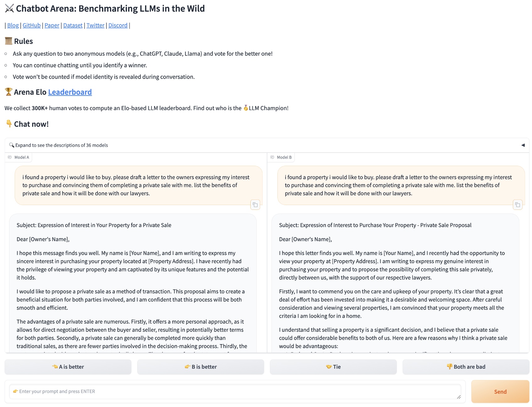Copy Model A's user prompt message
The image size is (532, 407).
(255, 205)
